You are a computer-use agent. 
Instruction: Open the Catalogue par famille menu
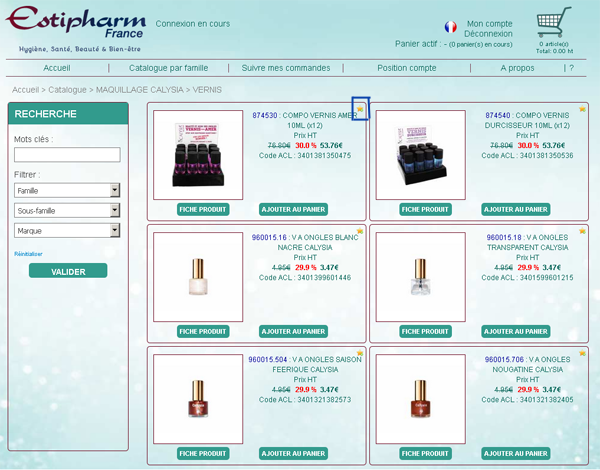tap(168, 68)
